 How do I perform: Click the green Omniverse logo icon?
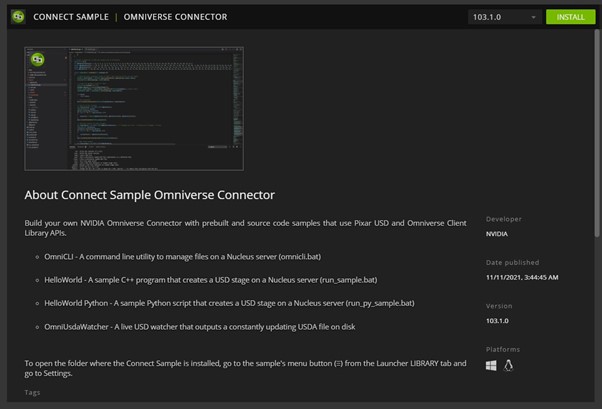point(17,16)
